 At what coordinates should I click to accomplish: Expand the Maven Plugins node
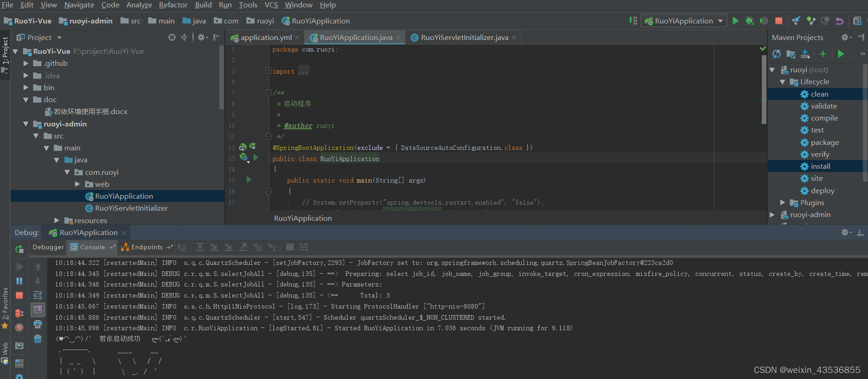pos(782,202)
